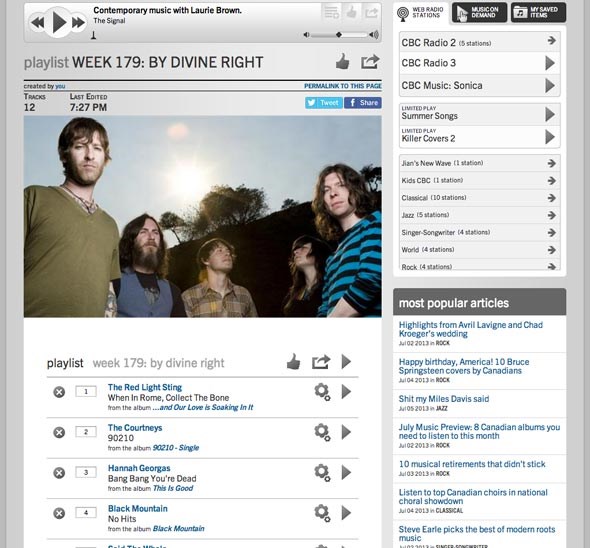Remove The Courtneys track from playlist

(59, 432)
